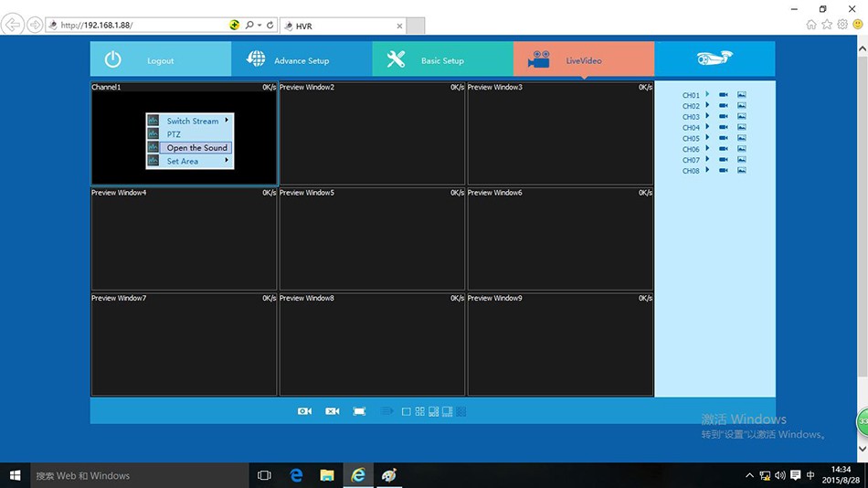Screen dimensions: 868x488
Task: Click the close all video icon
Action: pyautogui.click(x=333, y=411)
